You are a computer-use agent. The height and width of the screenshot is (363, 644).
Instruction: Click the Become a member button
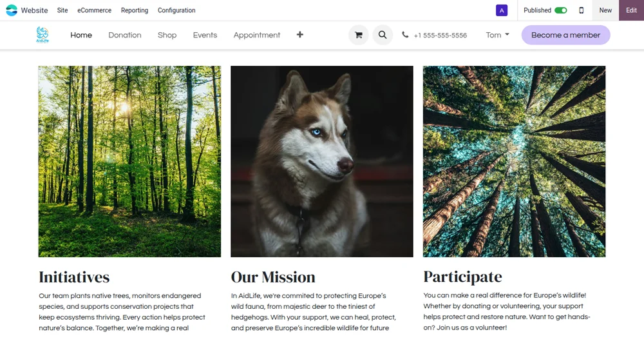coord(565,35)
